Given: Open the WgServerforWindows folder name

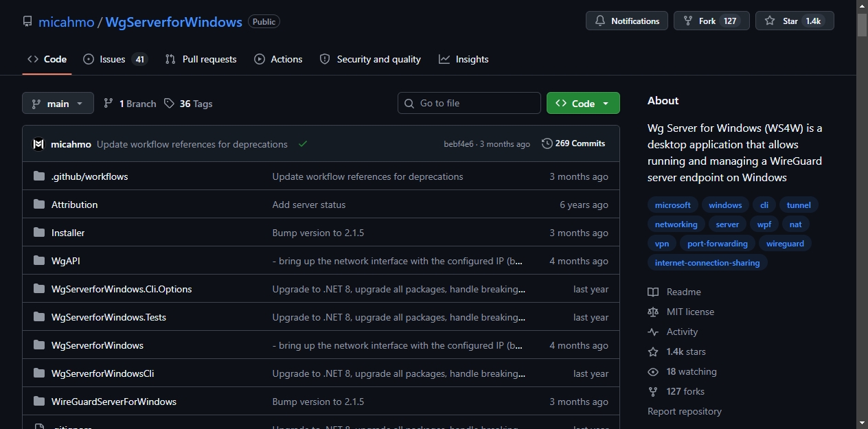Looking at the screenshot, I should 98,345.
